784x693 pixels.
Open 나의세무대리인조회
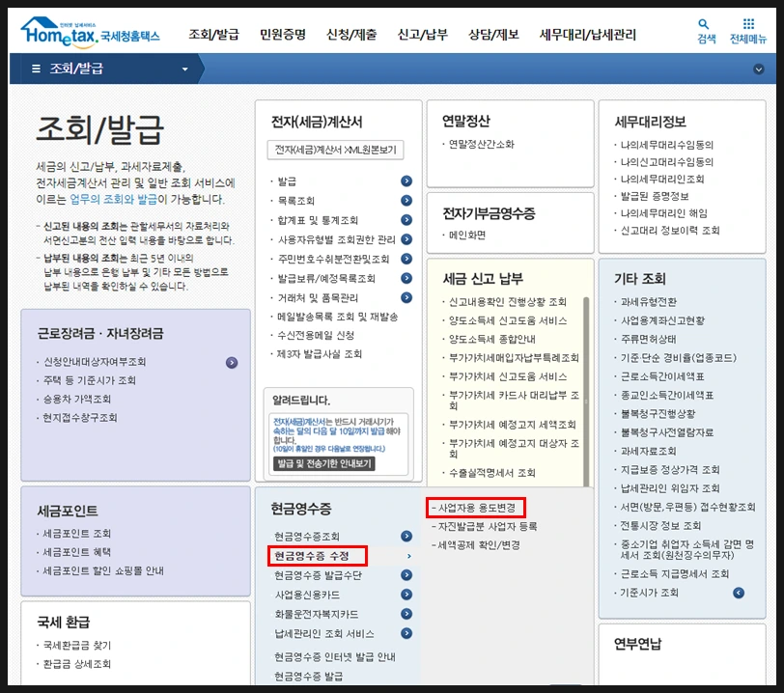(x=662, y=179)
